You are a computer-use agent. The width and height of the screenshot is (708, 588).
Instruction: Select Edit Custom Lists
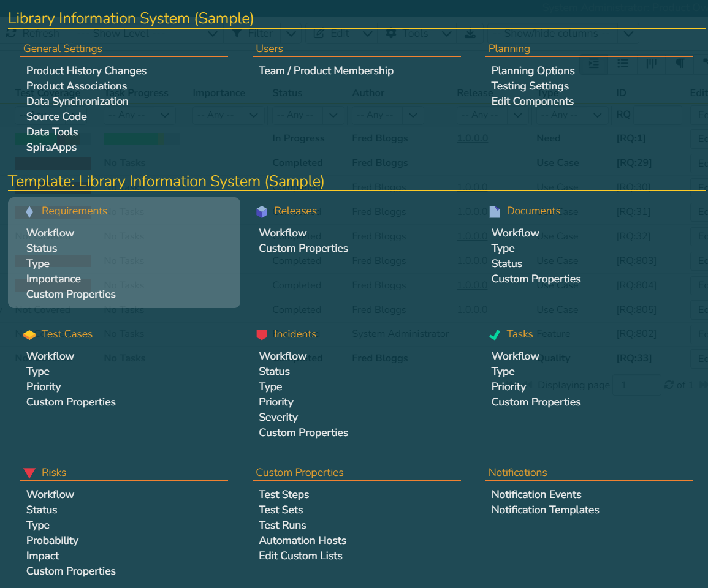click(300, 556)
